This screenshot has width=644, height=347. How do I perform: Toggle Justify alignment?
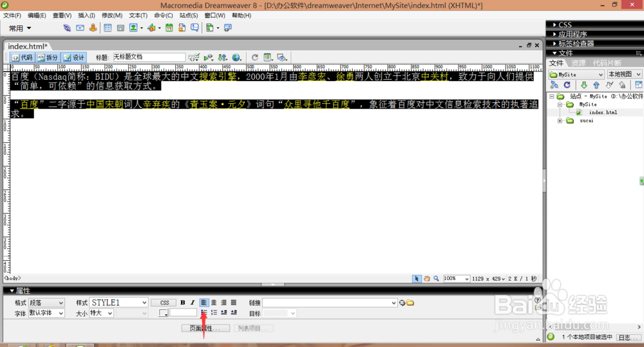pyautogui.click(x=234, y=303)
